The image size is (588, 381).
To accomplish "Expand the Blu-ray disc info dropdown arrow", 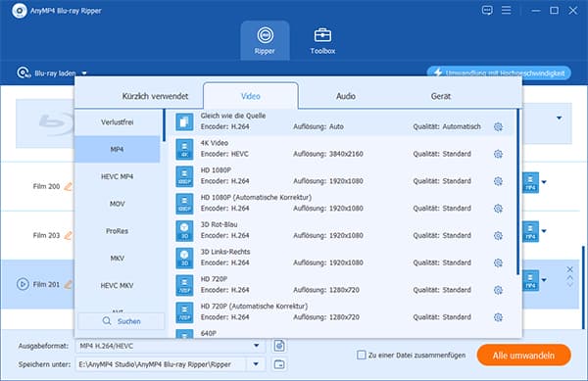I will pos(560,118).
